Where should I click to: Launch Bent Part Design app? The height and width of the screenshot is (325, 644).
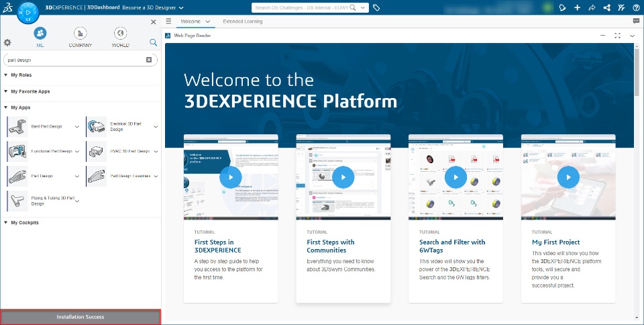[x=17, y=126]
